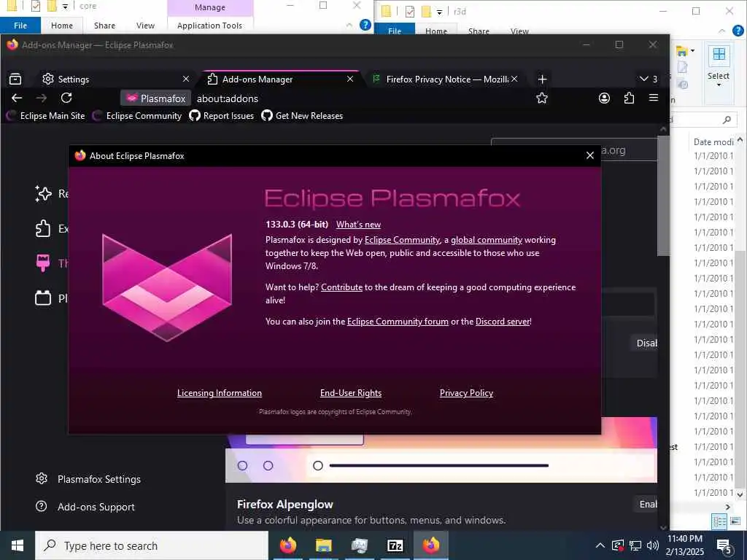
Task: Open Plasmafox Settings from sidebar
Action: coord(88,479)
